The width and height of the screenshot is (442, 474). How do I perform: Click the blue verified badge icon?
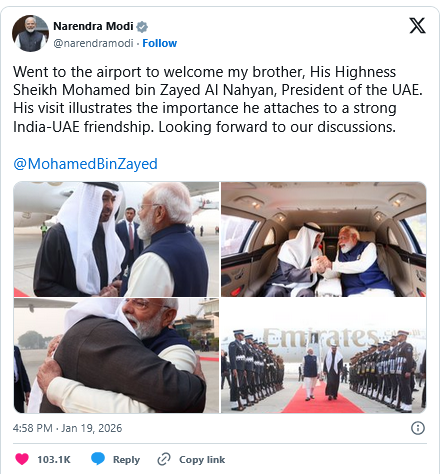(142, 26)
